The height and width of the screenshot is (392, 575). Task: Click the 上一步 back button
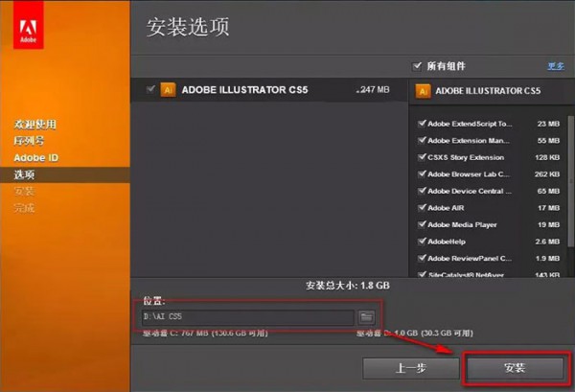coord(411,368)
